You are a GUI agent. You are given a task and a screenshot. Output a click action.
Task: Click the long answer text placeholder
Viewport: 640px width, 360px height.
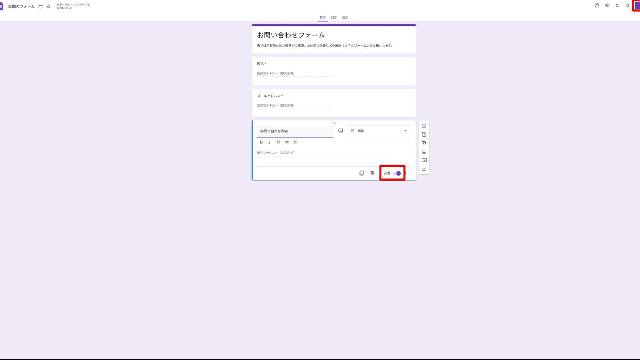[x=276, y=153]
